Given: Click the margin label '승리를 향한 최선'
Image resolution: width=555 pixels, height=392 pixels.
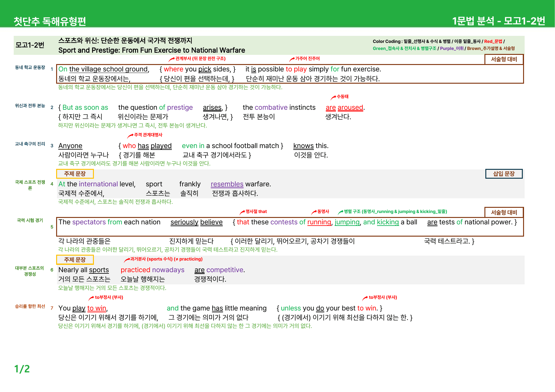Looking at the screenshot, I should pos(30,306).
